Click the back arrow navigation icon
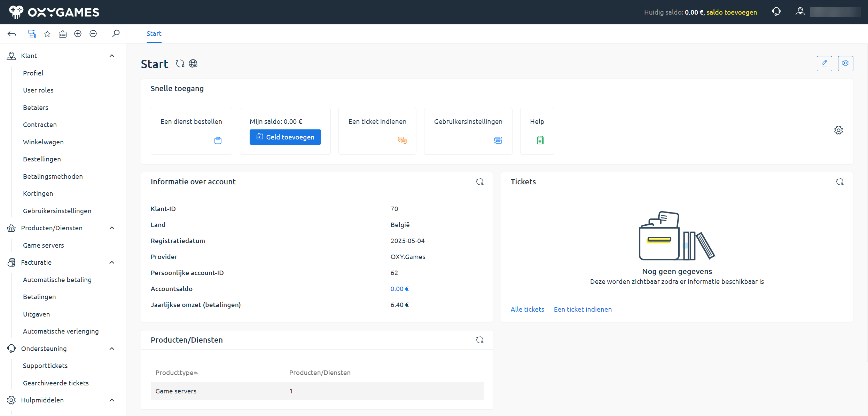 [11, 33]
